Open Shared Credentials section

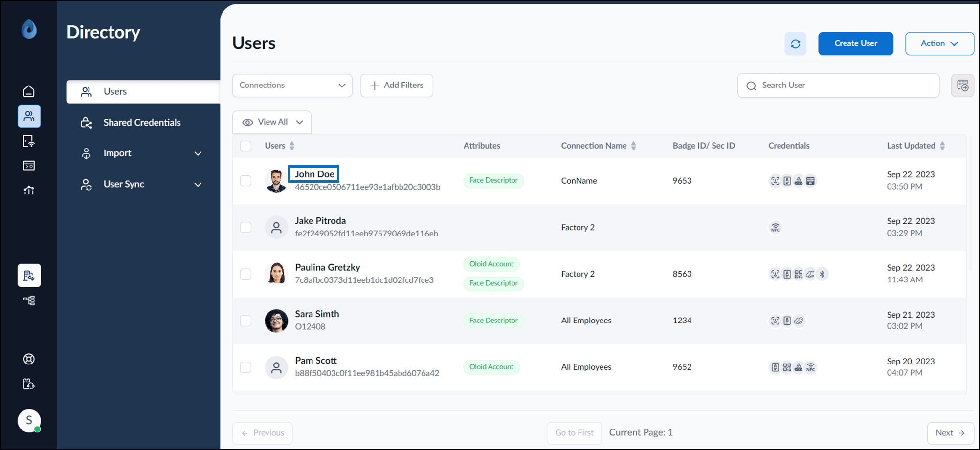coord(141,123)
